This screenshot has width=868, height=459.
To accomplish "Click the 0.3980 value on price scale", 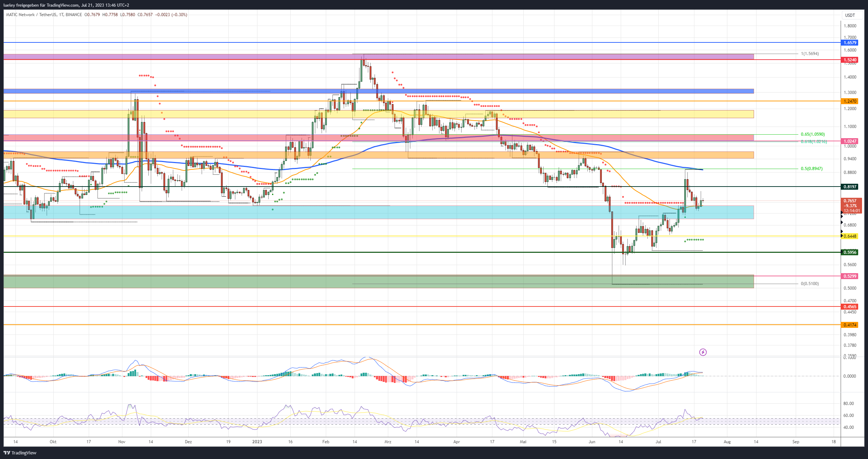I will 850,335.
